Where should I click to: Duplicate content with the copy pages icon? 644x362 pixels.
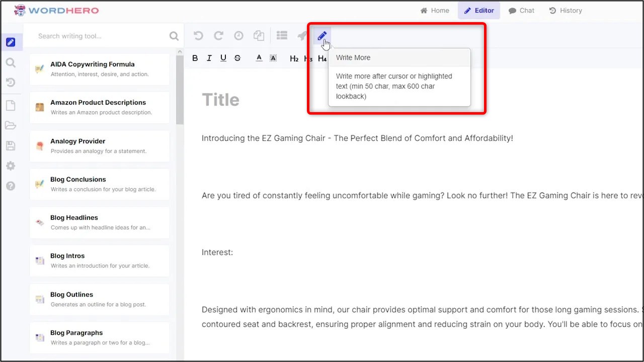tap(259, 36)
